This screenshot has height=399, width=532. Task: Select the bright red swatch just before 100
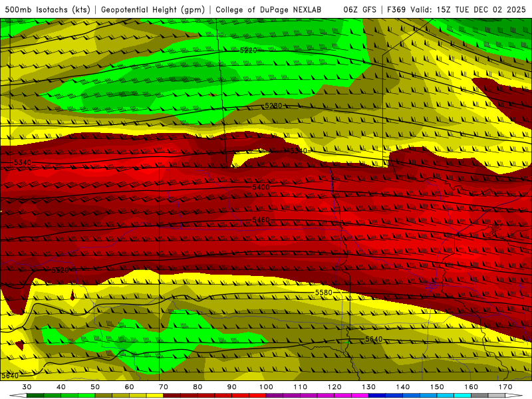(x=257, y=396)
